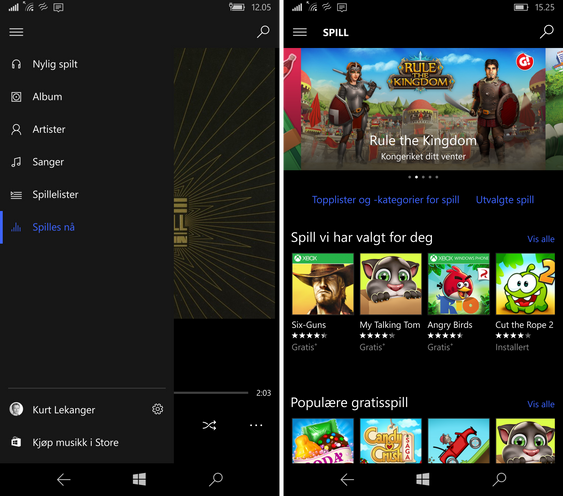The width and height of the screenshot is (563, 496).
Task: Click Vis alle for Populære gratisspill
Action: coord(541,404)
